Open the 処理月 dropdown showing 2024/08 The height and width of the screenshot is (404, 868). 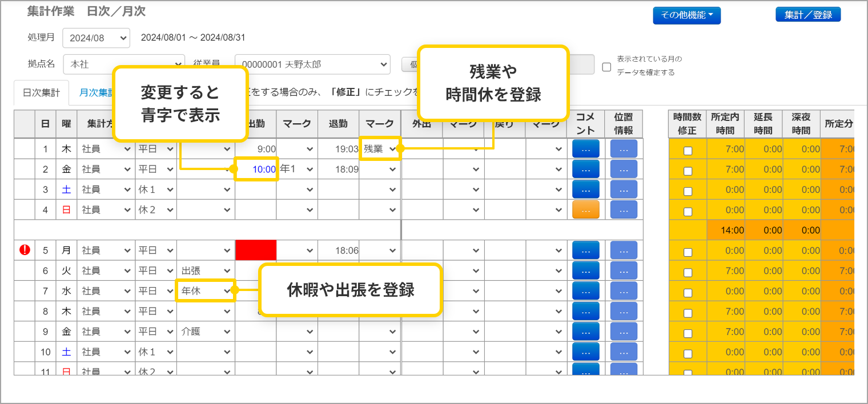pos(96,38)
